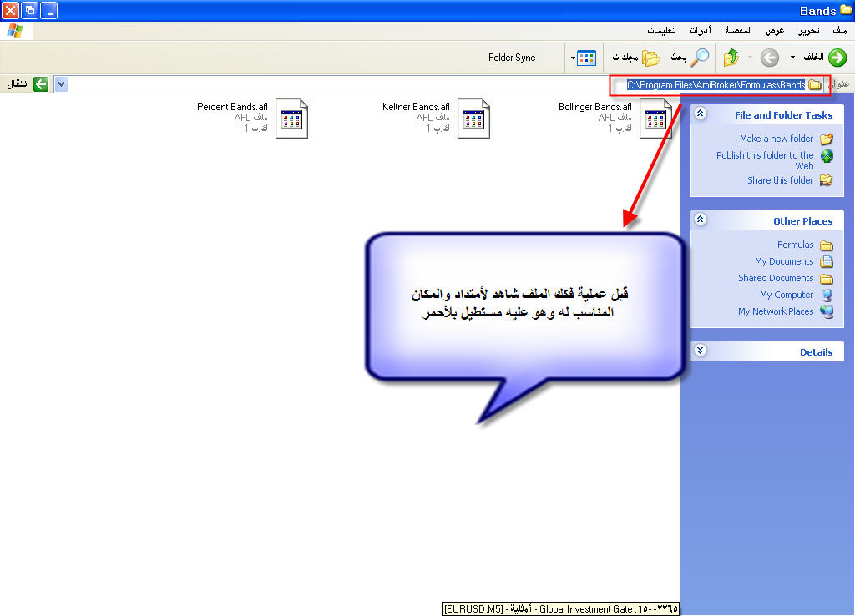Select the Percent Bands.afl file icon
The width and height of the screenshot is (855, 616).
pyautogui.click(x=291, y=119)
